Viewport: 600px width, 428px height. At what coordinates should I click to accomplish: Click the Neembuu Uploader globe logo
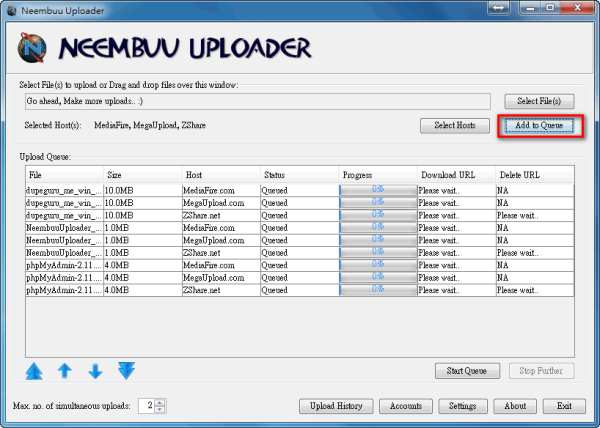(x=32, y=48)
